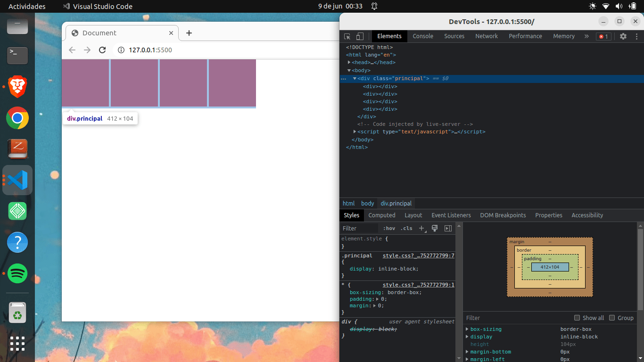This screenshot has height=362, width=644.
Task: Collapse the body element in the DOM tree
Action: click(x=349, y=70)
